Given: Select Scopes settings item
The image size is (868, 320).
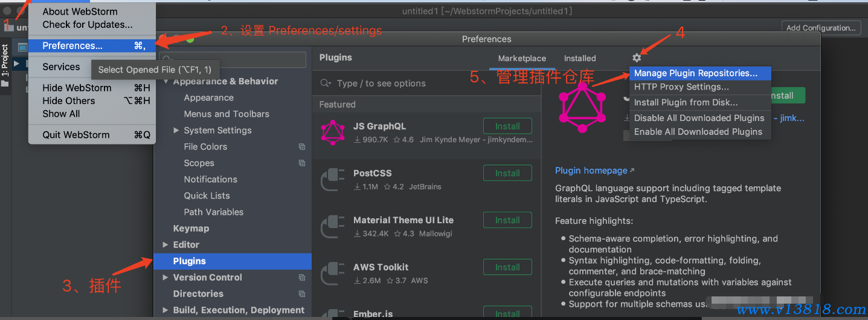Looking at the screenshot, I should pyautogui.click(x=199, y=163).
